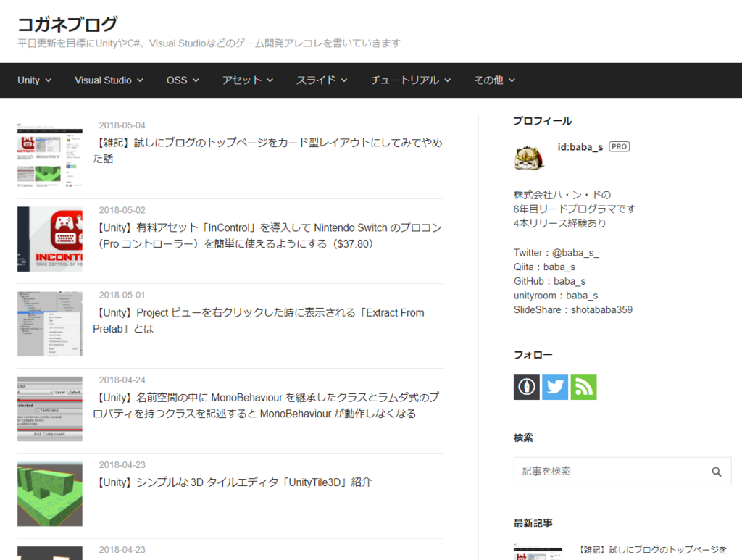The height and width of the screenshot is (560, 742).
Task: Open the 【雑記】カード型レイアウト article
Action: point(267,151)
